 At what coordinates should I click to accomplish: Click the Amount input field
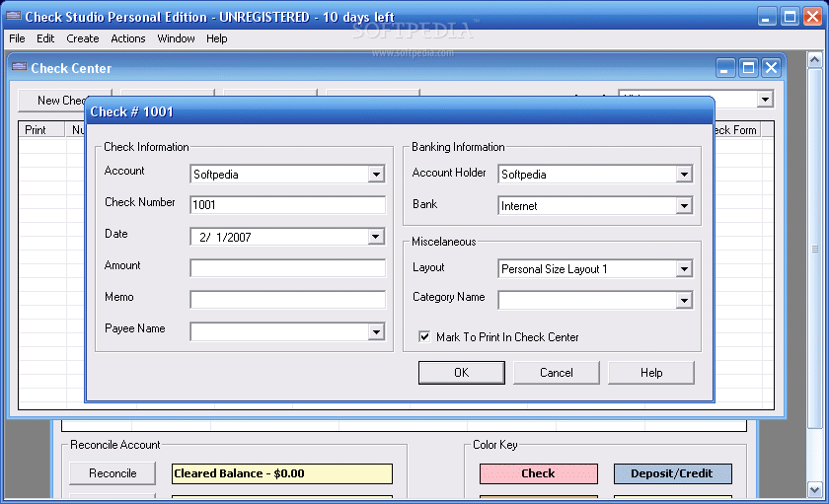tap(287, 268)
